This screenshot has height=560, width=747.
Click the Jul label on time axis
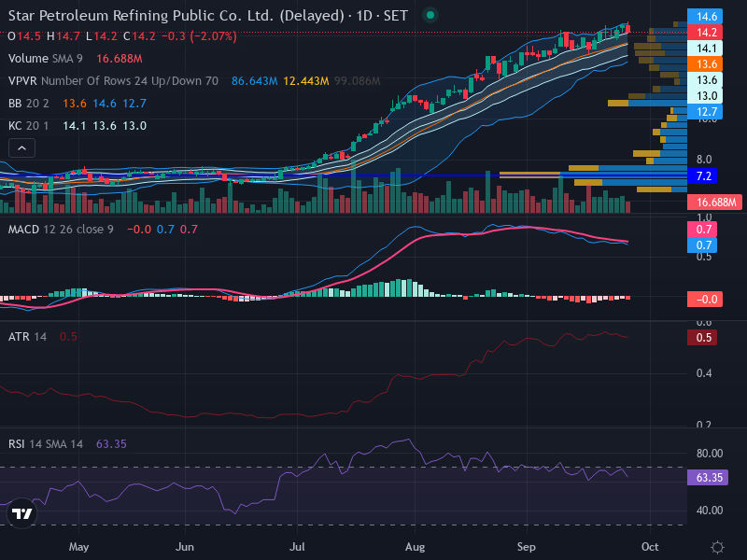pyautogui.click(x=297, y=547)
